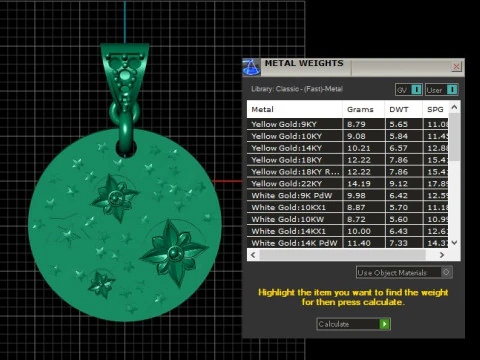Viewport: 480px width, 360px height.
Task: Click the Library: Classic - (Fast)-Metal label
Action: click(297, 89)
